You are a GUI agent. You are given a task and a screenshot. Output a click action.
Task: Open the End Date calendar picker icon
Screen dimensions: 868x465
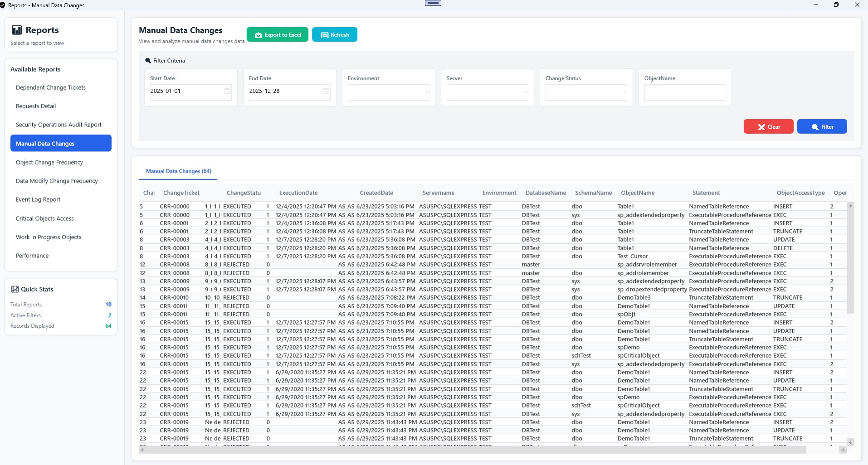point(326,91)
